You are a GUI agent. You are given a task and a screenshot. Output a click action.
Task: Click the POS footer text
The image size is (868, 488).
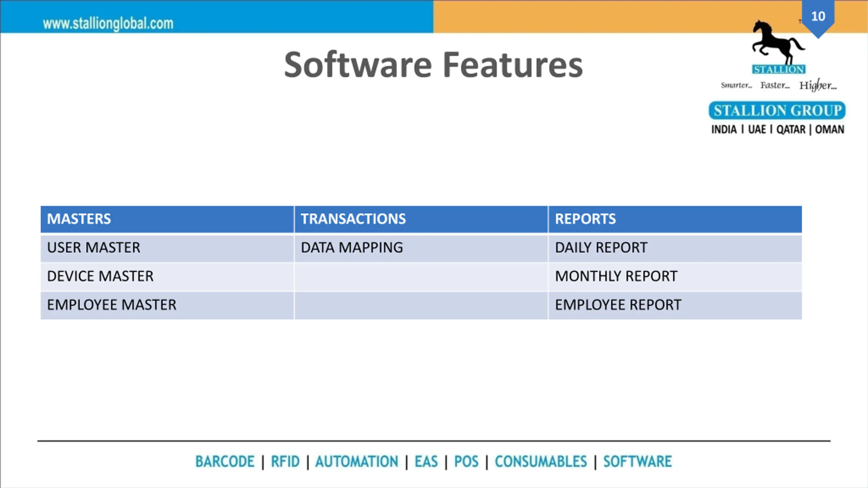(x=466, y=462)
